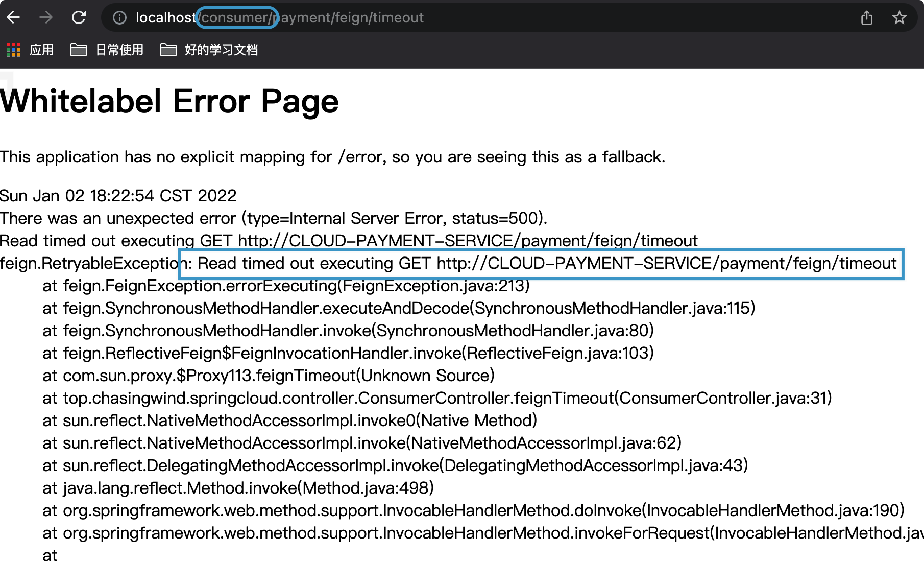The height and width of the screenshot is (561, 924).
Task: Click the 'no explicit mapping for /error' sentence
Action: pyautogui.click(x=333, y=157)
